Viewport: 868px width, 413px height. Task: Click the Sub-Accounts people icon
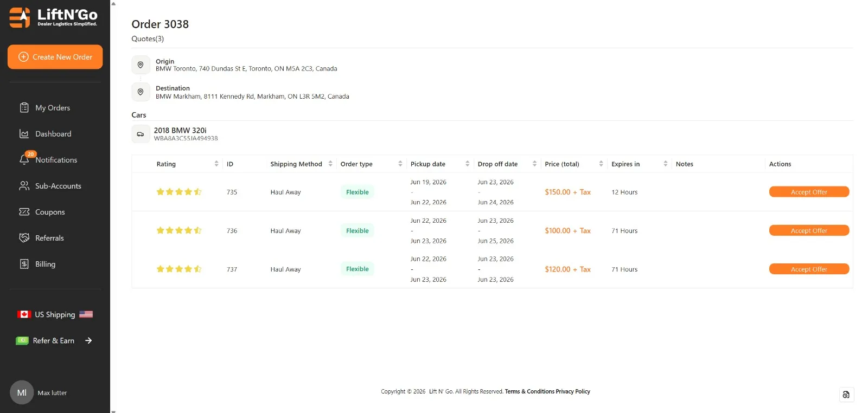tap(24, 185)
